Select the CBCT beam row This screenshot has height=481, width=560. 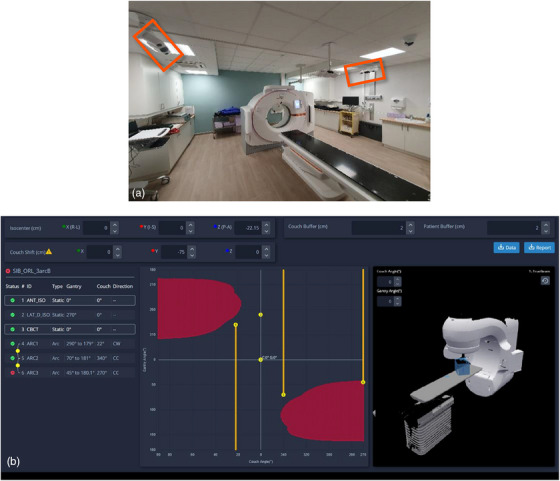click(x=70, y=329)
